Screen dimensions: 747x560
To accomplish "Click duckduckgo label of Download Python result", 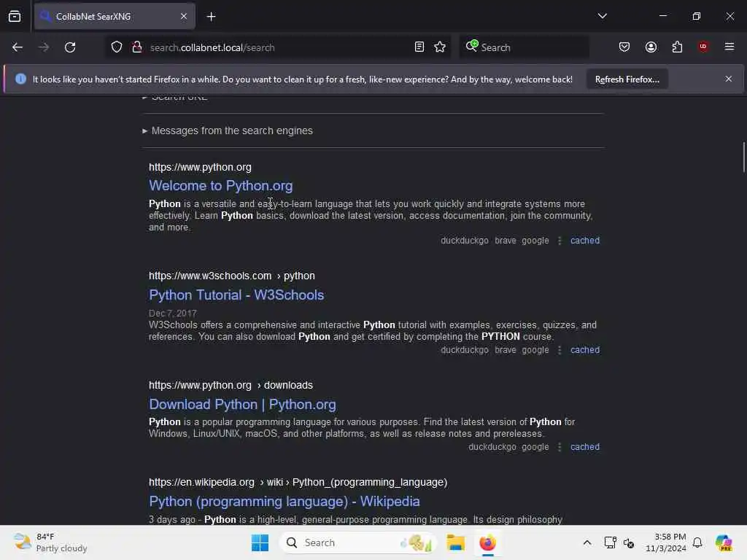I will tap(492, 447).
